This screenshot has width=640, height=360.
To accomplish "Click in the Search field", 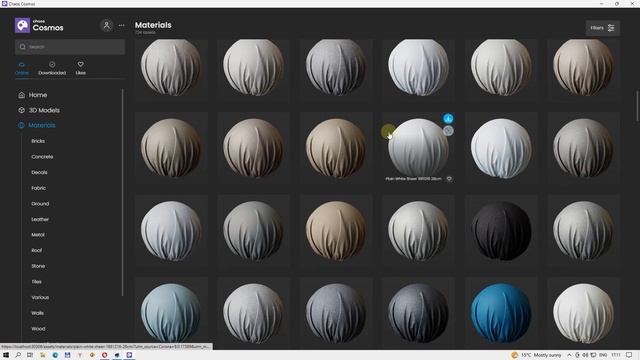I will coord(70,47).
